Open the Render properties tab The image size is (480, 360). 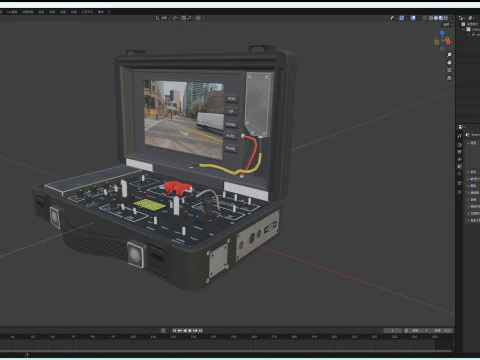pyautogui.click(x=460, y=145)
